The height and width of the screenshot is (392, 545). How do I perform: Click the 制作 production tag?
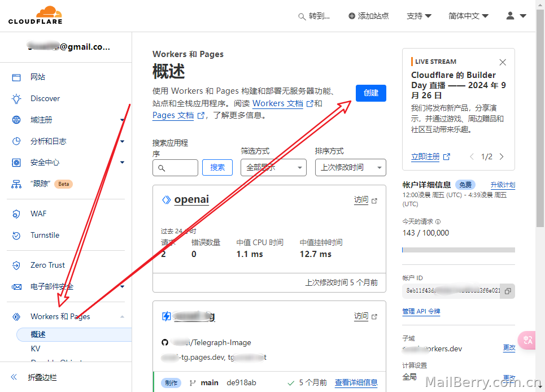point(171,383)
